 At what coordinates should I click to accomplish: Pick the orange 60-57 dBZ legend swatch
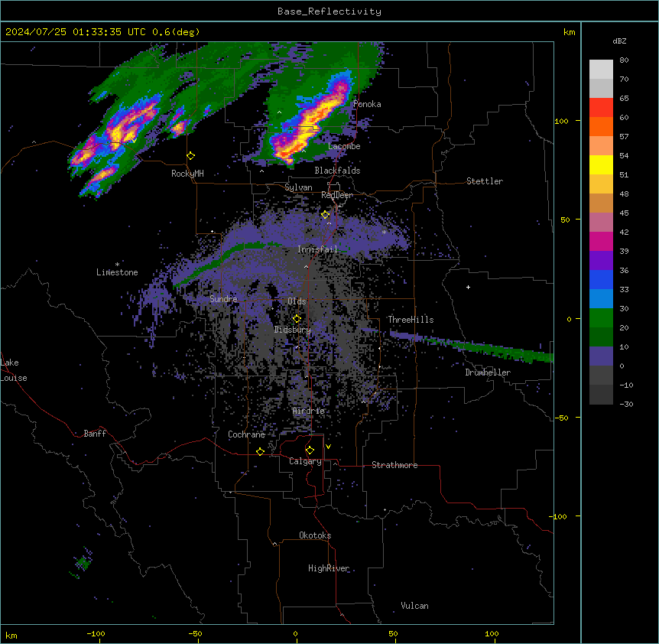tap(601, 127)
